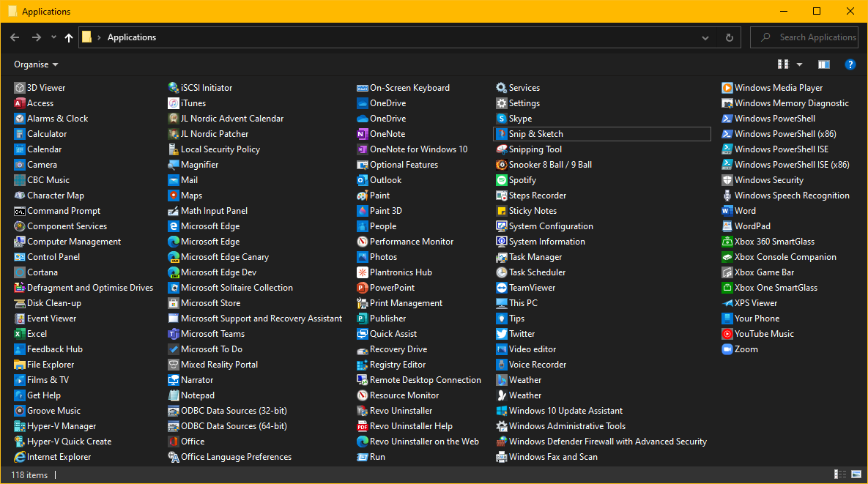Select the Xbox Console Companion icon
Image resolution: width=868 pixels, height=484 pixels.
tap(727, 257)
